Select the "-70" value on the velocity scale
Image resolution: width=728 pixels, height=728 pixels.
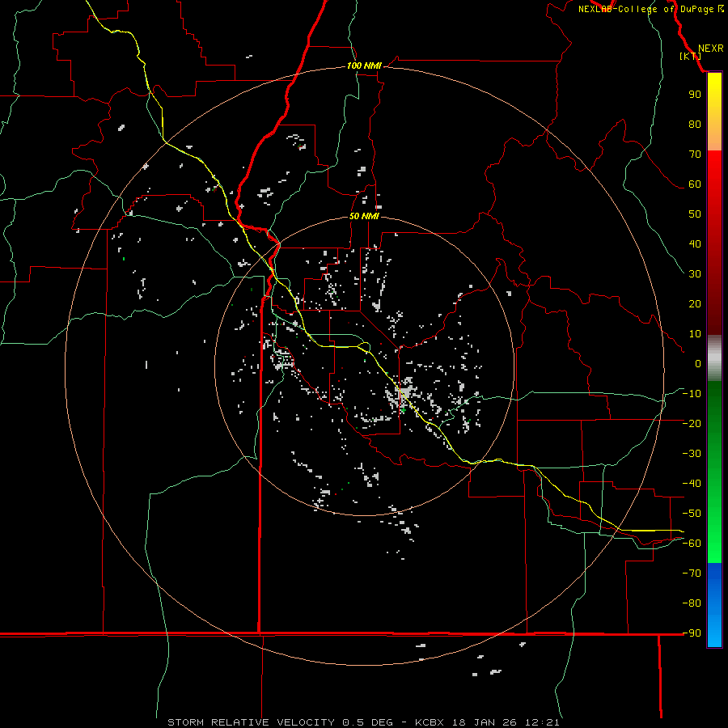[x=692, y=574]
